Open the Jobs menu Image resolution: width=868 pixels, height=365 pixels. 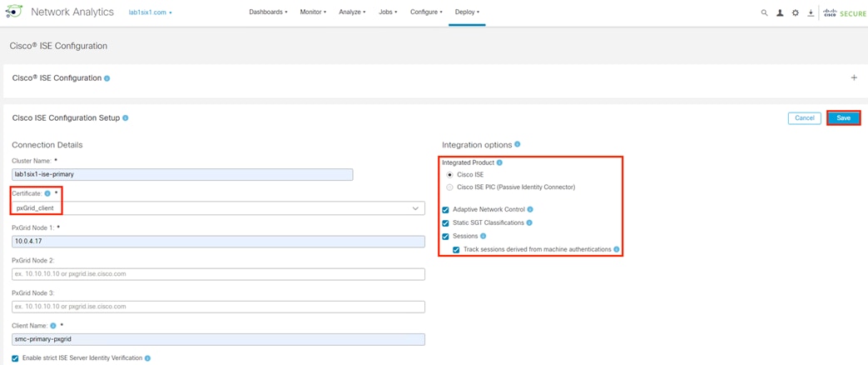pyautogui.click(x=388, y=12)
